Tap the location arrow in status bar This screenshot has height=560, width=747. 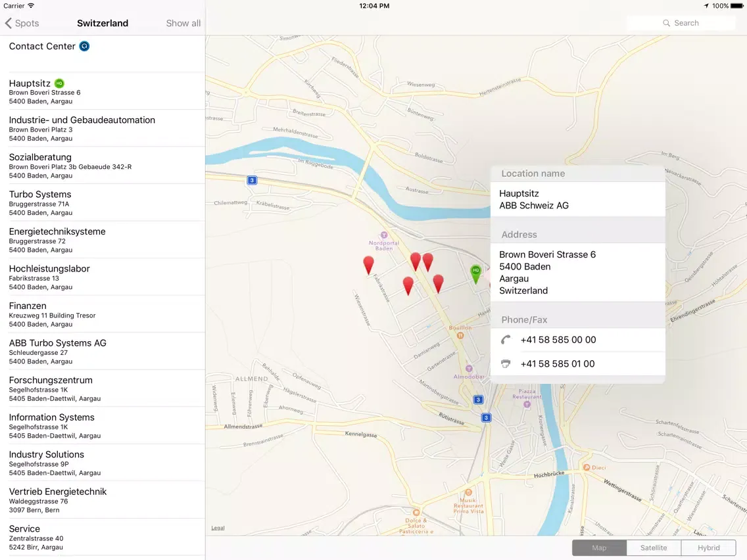706,6
